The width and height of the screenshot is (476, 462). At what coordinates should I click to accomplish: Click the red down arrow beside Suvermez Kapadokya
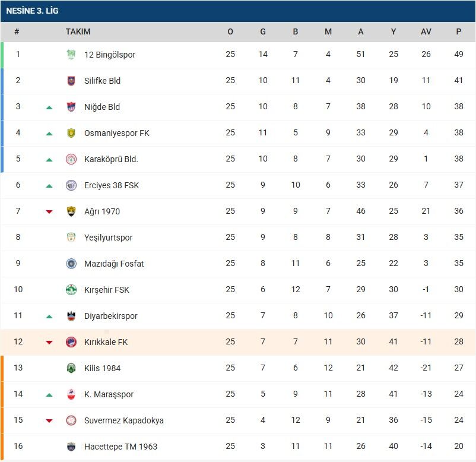(49, 421)
